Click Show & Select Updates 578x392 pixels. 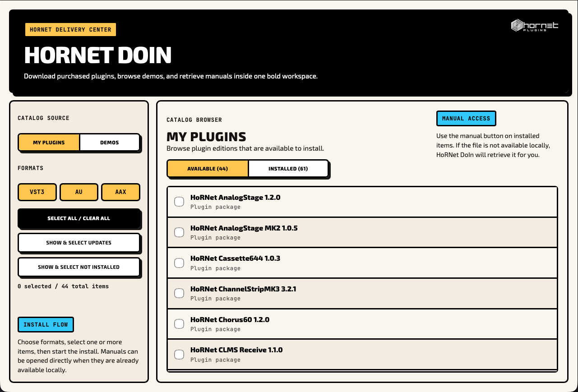pos(79,243)
